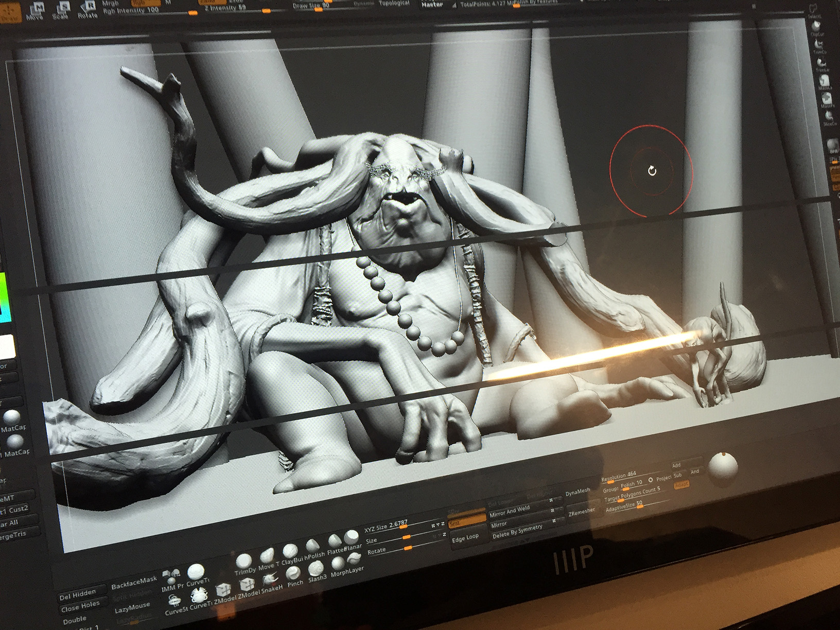Toggle BackfaceMask option
This screenshot has width=840, height=630.
coord(134,583)
